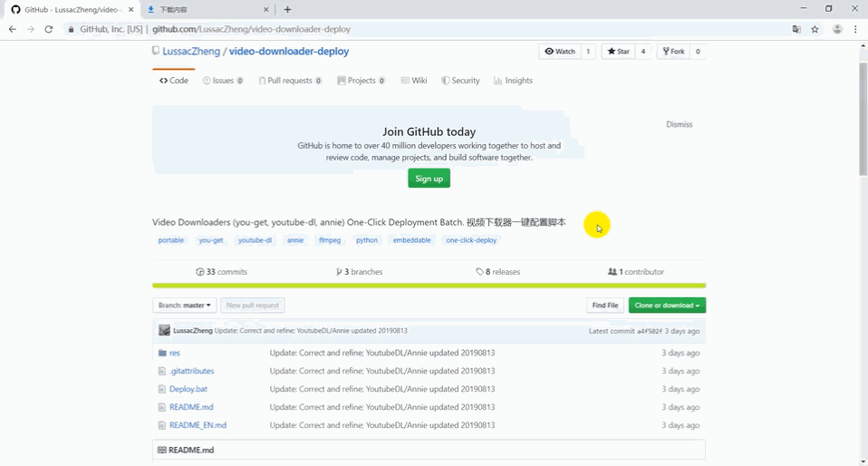View the 1 contributor

(x=636, y=271)
